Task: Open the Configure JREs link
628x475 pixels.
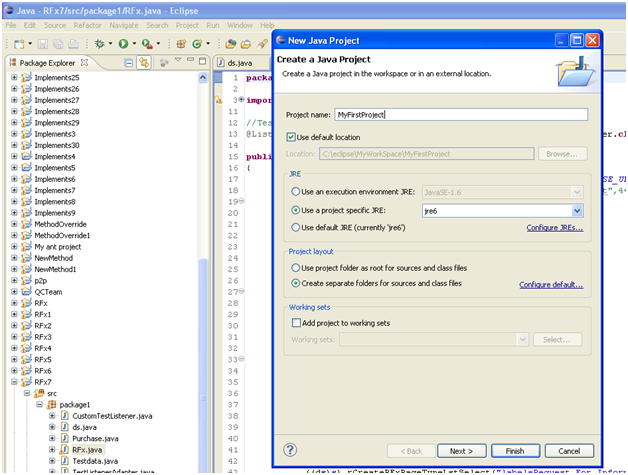Action: pos(555,227)
